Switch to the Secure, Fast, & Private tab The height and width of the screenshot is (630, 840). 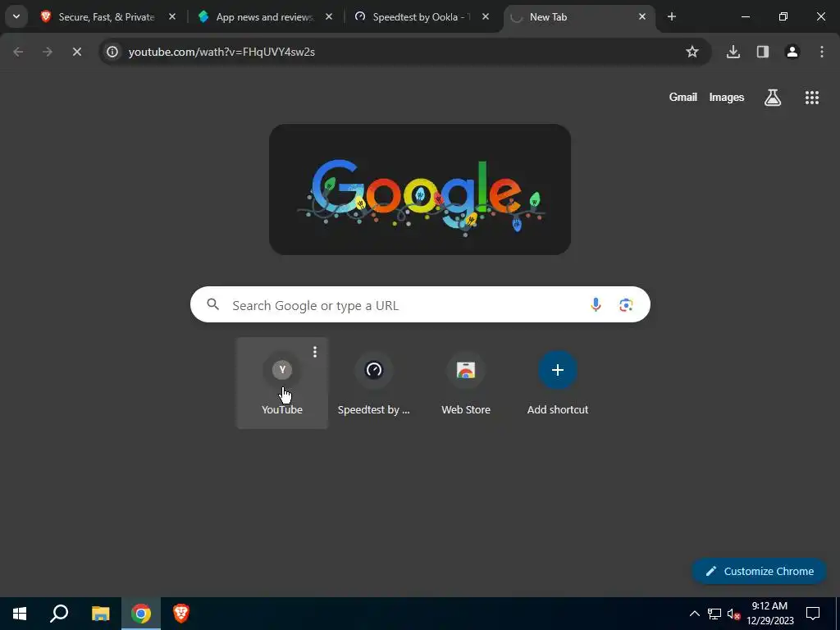107,17
